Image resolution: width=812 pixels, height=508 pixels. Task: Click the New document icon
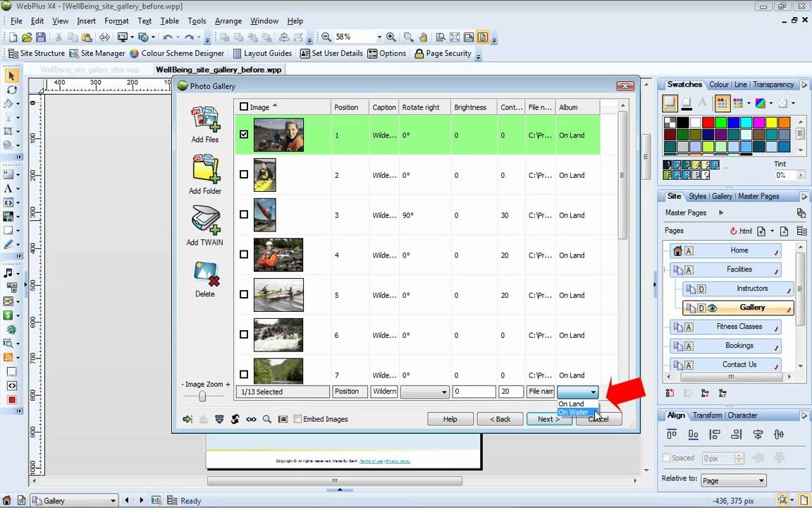13,37
